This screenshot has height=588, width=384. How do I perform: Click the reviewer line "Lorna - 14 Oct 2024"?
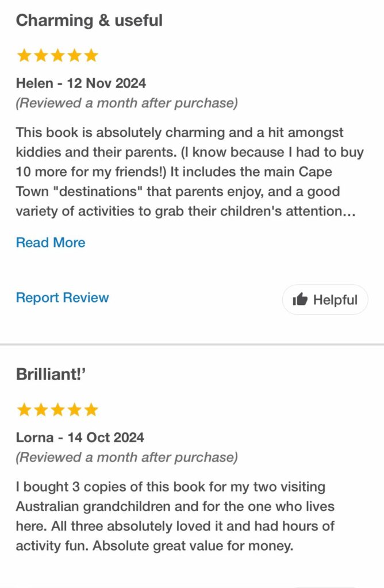pos(80,438)
